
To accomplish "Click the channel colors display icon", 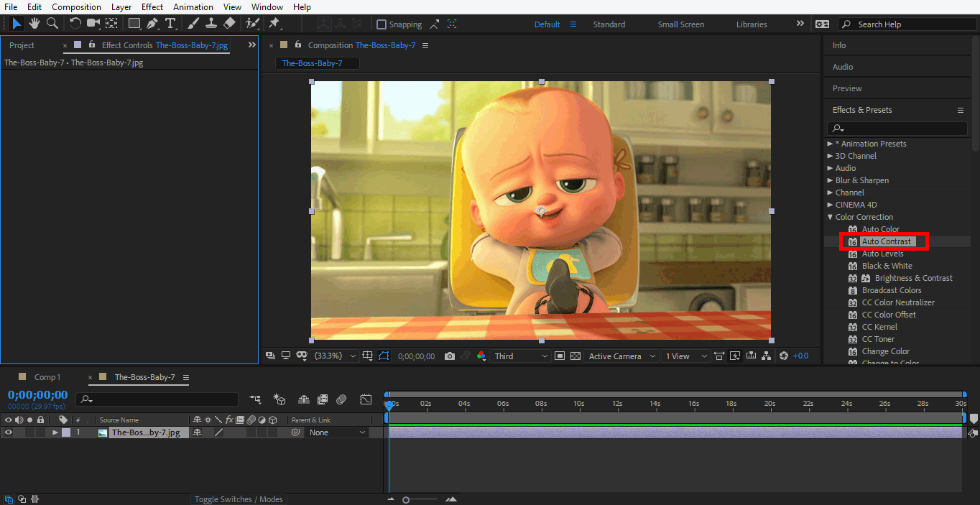I will click(481, 356).
